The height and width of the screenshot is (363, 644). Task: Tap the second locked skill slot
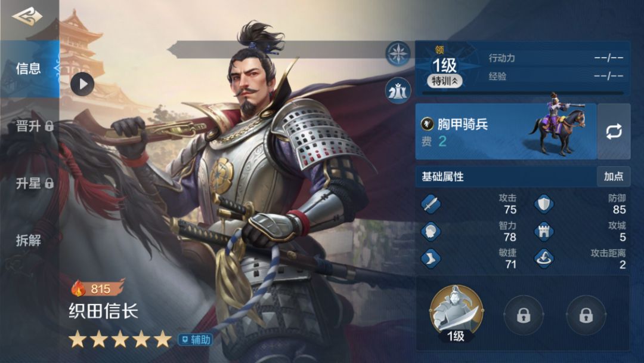click(x=524, y=315)
